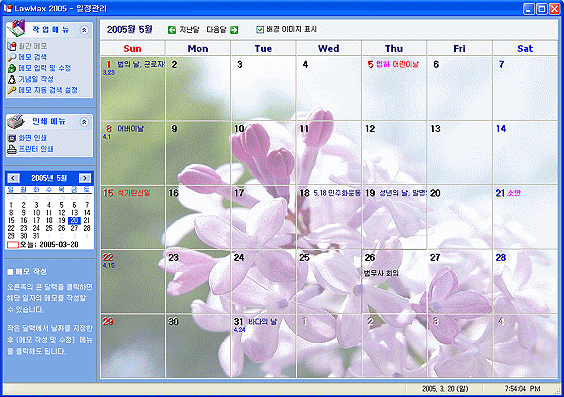Image resolution: width=564 pixels, height=397 pixels.
Task: Click the status bar date 2005. 3. 20 (일)
Action: point(445,389)
